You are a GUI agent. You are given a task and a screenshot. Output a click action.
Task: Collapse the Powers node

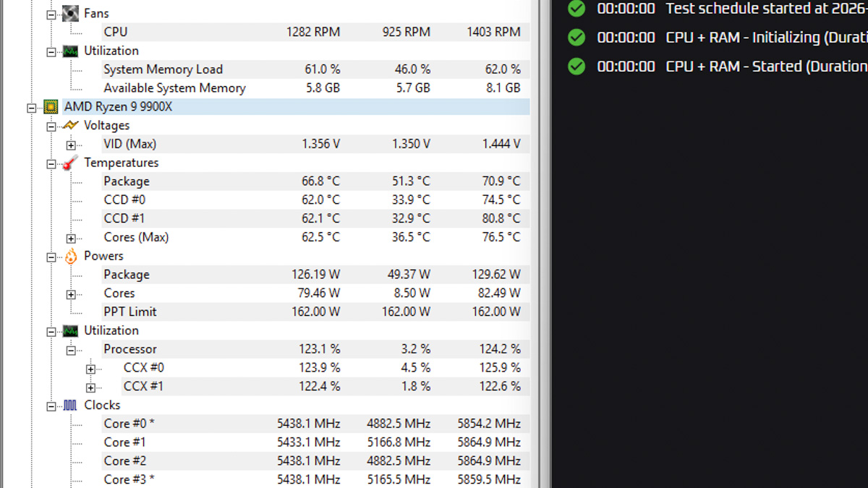(x=51, y=257)
